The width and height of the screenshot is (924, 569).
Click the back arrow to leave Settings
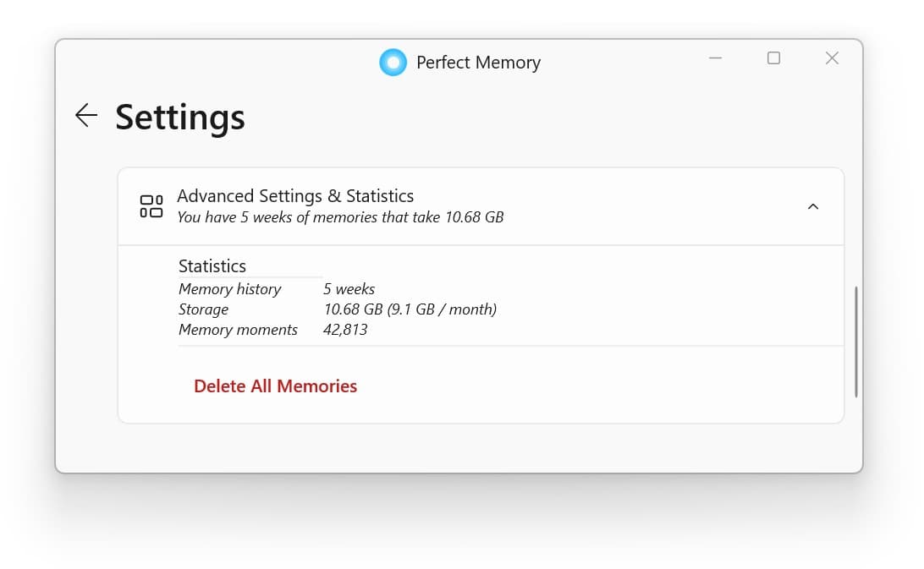(85, 116)
